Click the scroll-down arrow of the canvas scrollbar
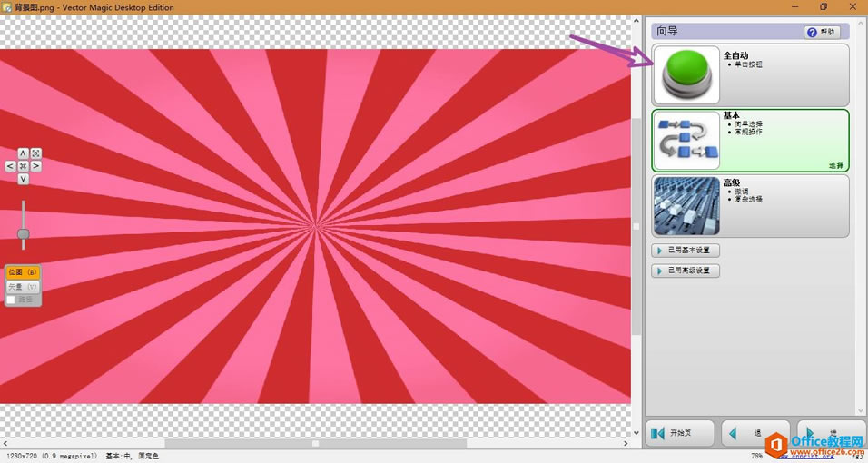 [636, 432]
